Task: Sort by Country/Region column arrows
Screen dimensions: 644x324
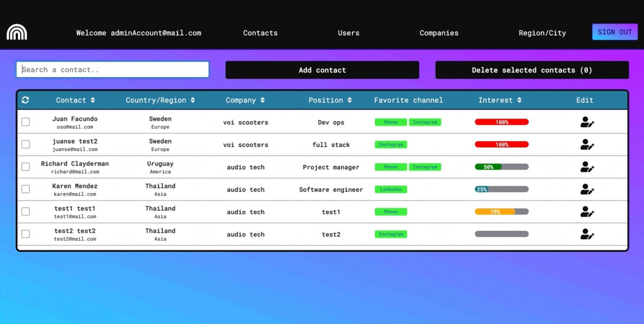Action: (193, 100)
